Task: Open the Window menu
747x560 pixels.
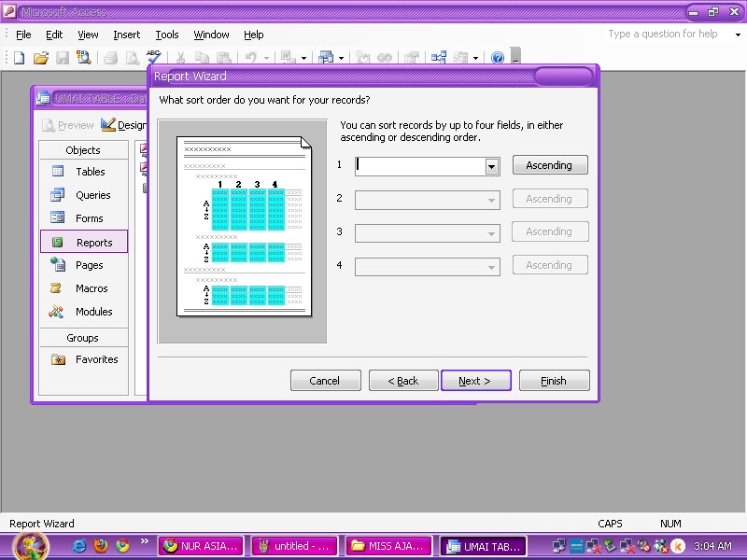Action: pos(211,35)
